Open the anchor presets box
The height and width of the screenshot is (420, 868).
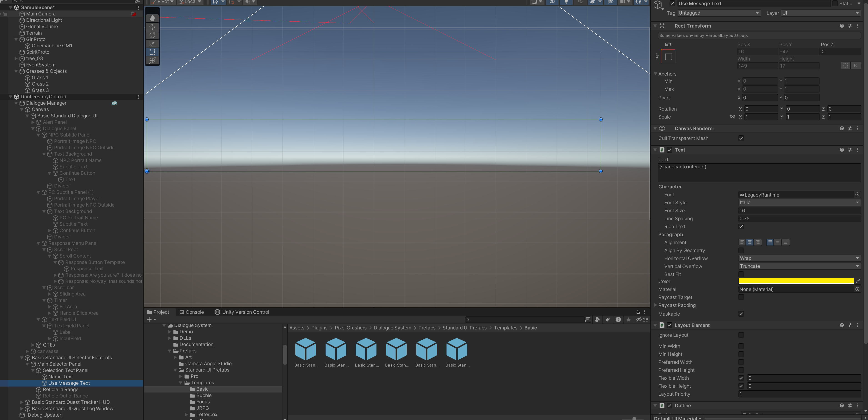tap(669, 56)
